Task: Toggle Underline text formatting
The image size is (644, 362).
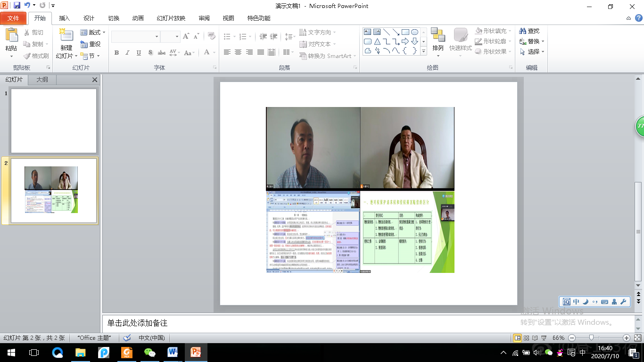Action: (139, 53)
